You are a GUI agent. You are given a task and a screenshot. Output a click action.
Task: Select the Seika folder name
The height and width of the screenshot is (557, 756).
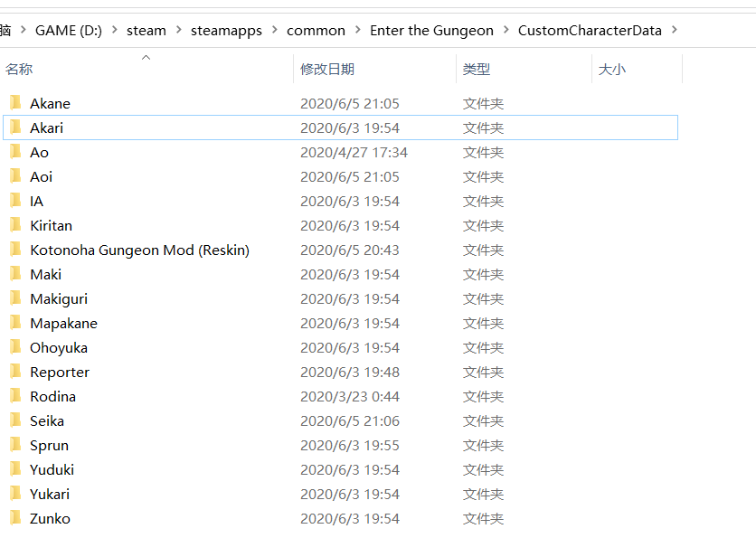[x=47, y=421]
